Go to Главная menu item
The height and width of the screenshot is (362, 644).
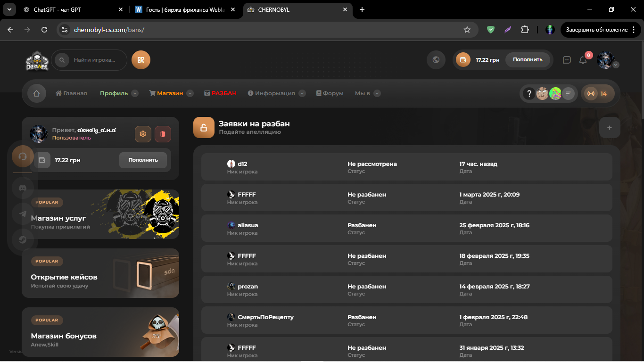(71, 93)
